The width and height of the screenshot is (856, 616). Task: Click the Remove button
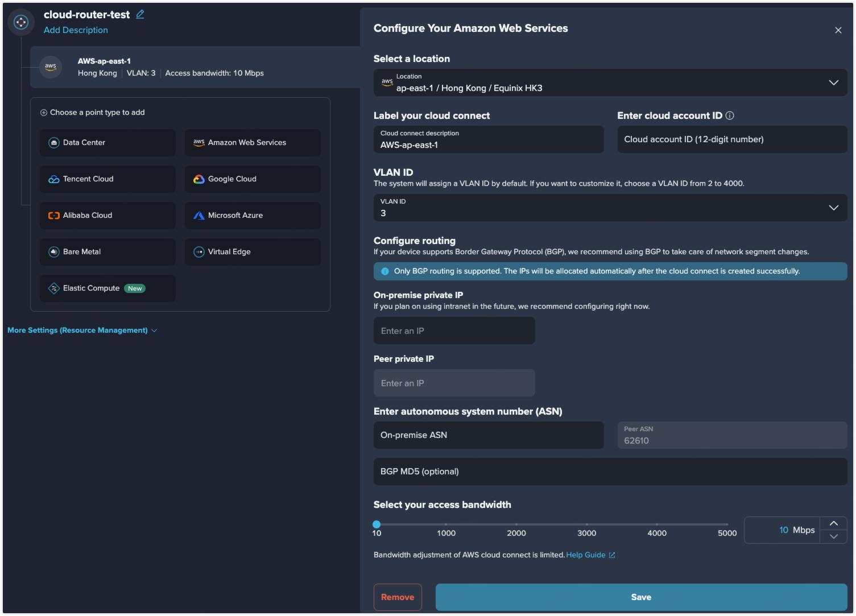point(398,597)
